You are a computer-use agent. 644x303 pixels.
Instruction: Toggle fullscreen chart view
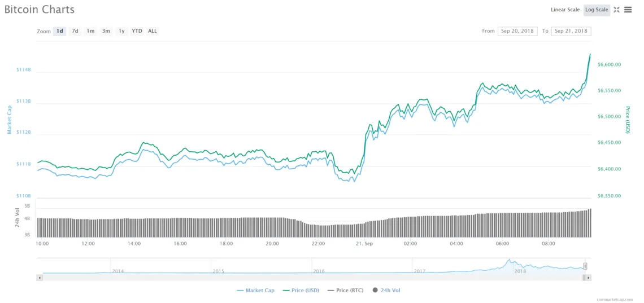617,10
